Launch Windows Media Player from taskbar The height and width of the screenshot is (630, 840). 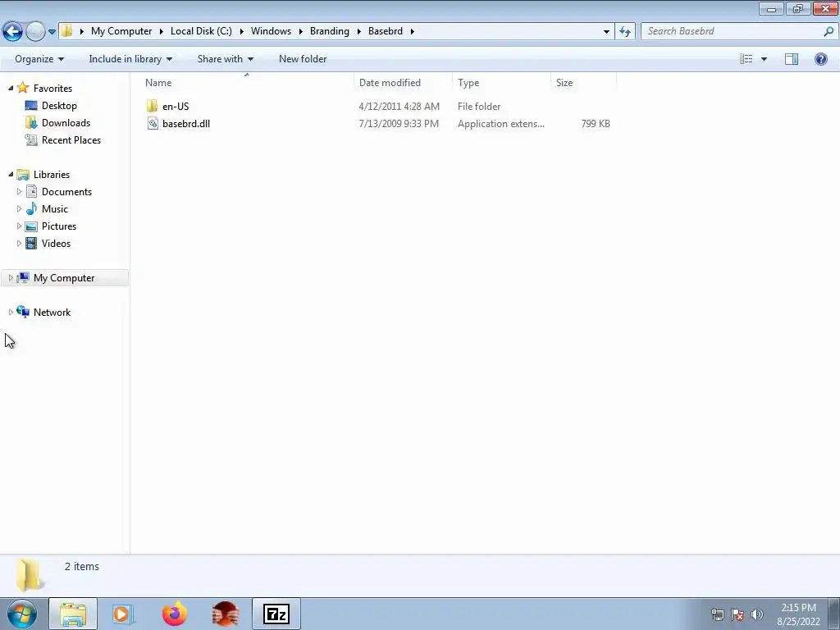123,614
